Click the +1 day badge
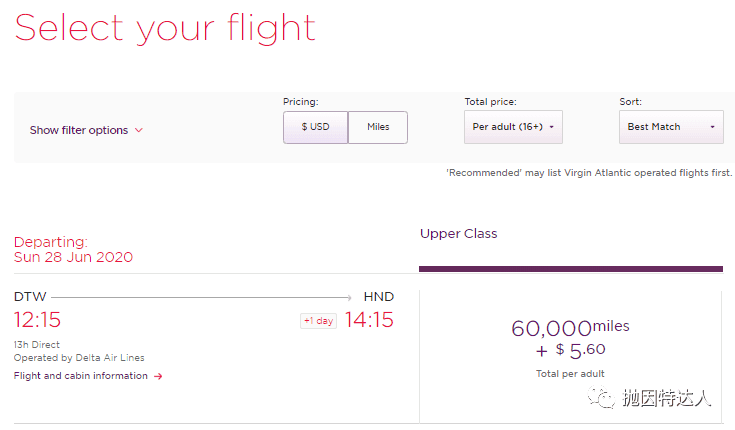735x430 pixels. [318, 321]
